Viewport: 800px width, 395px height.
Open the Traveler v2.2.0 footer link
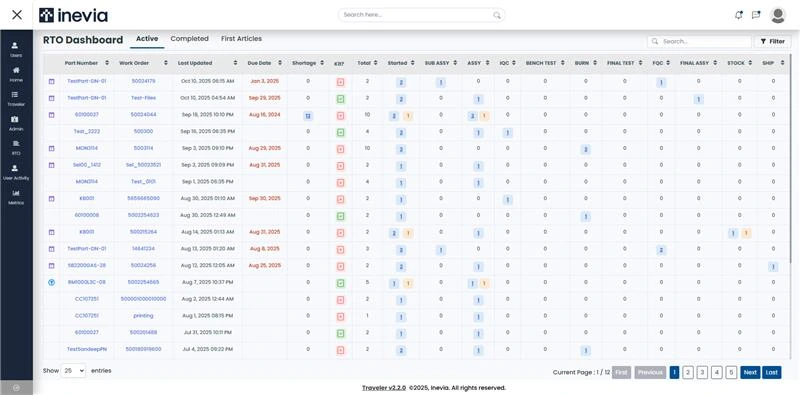pos(384,388)
